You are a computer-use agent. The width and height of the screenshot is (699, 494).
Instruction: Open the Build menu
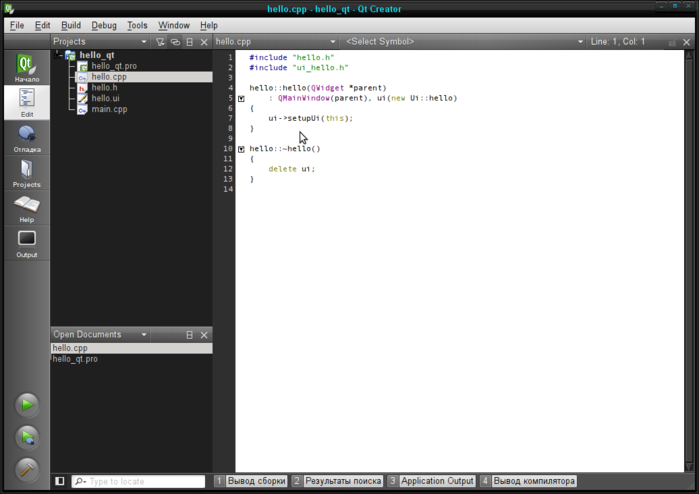71,25
